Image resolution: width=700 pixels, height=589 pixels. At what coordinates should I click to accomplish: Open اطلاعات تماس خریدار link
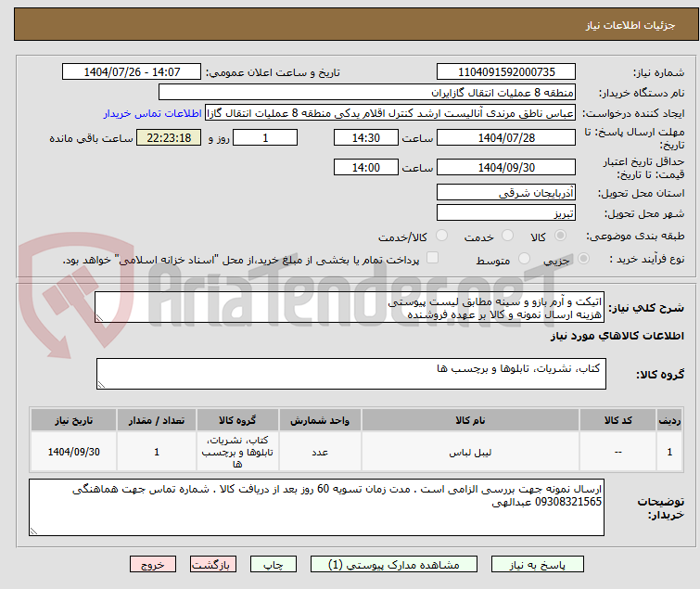[153, 113]
